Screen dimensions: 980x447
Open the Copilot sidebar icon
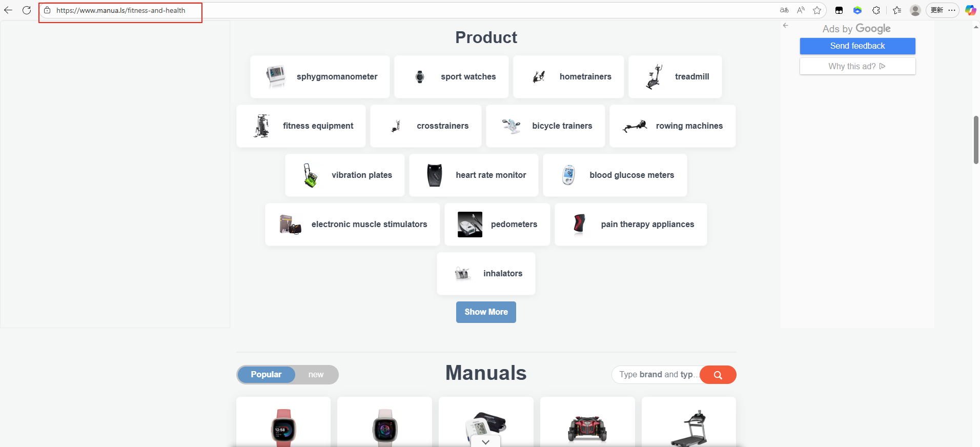(x=970, y=10)
